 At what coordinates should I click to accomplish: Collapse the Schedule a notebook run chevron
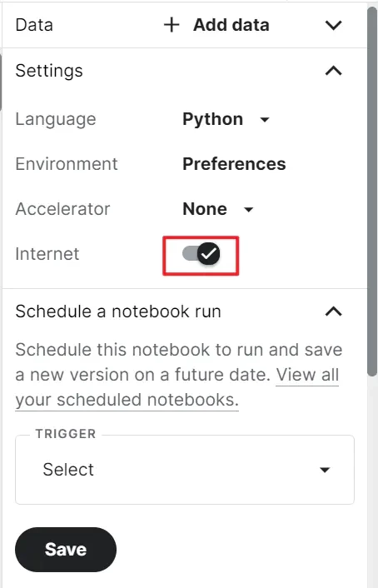pos(333,311)
